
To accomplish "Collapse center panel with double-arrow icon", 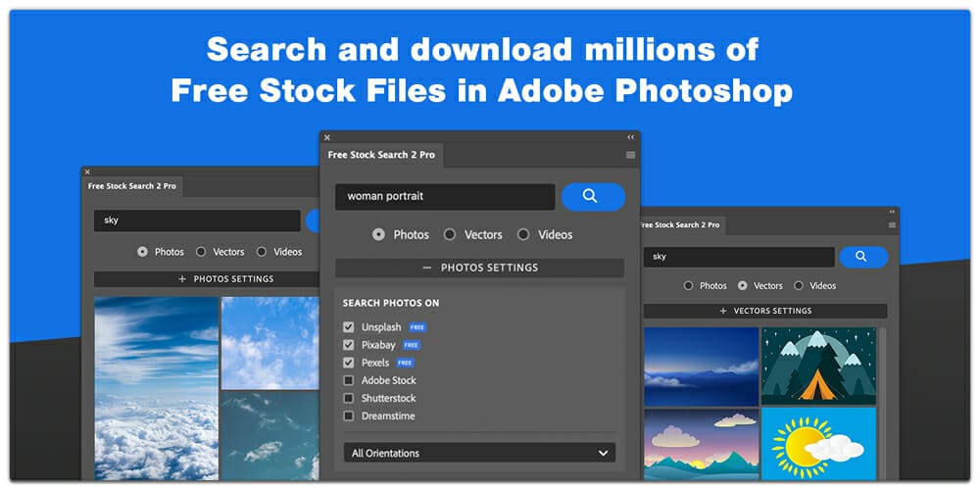I will 630,137.
